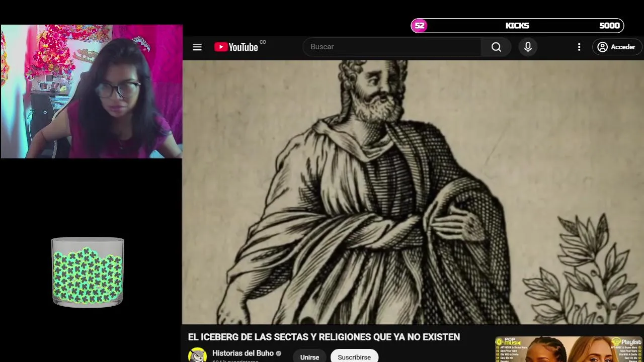The image size is (644, 362).
Task: Click the video title about sectas y religiones
Action: 324,337
